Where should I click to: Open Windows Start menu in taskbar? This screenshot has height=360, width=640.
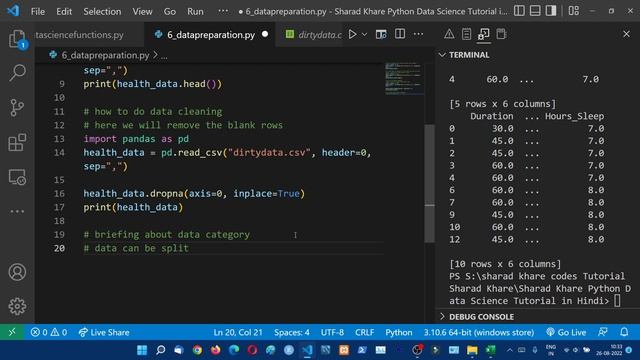point(142,350)
